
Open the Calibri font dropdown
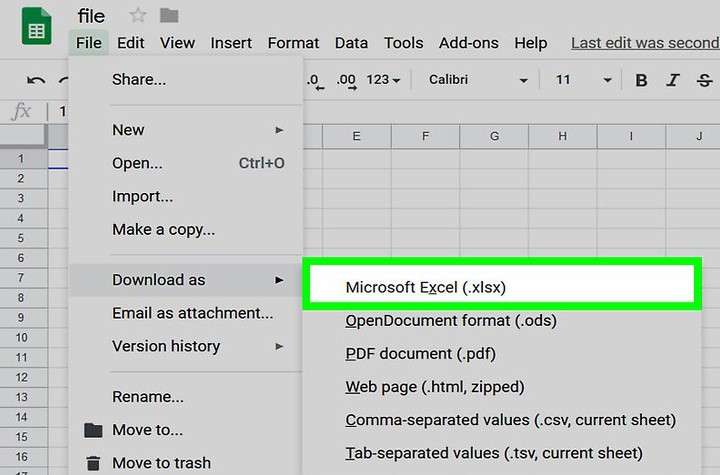coord(478,80)
